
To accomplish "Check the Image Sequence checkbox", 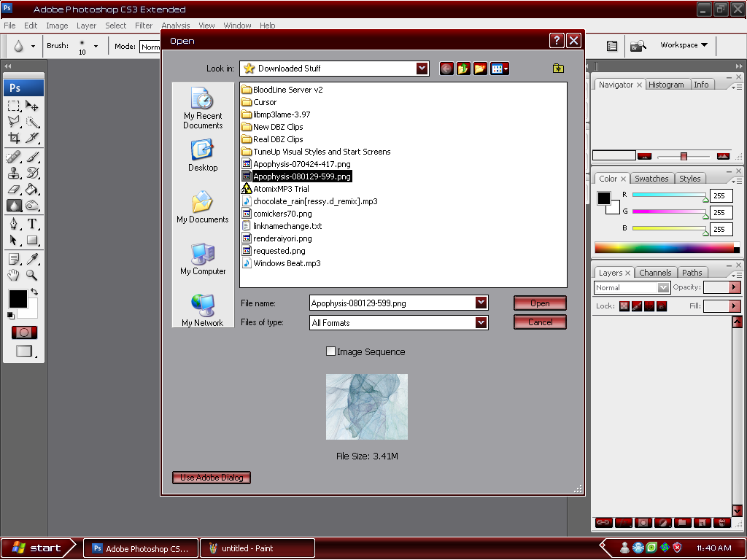I will 330,351.
